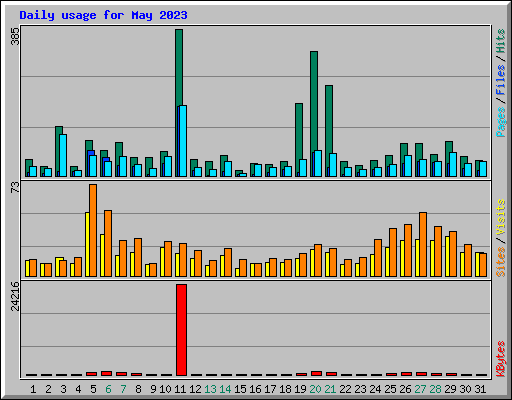Click the green day 7 axis label
The height and width of the screenshot is (400, 512).
click(x=123, y=389)
